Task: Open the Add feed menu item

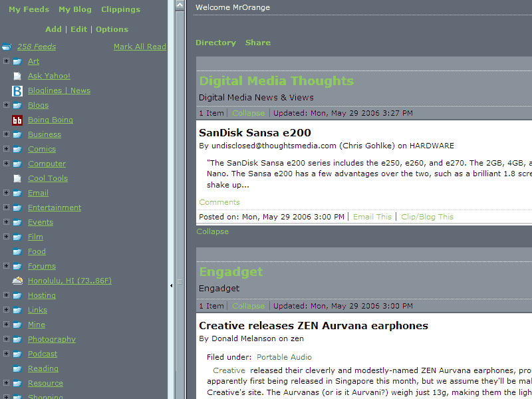Action: [x=53, y=29]
